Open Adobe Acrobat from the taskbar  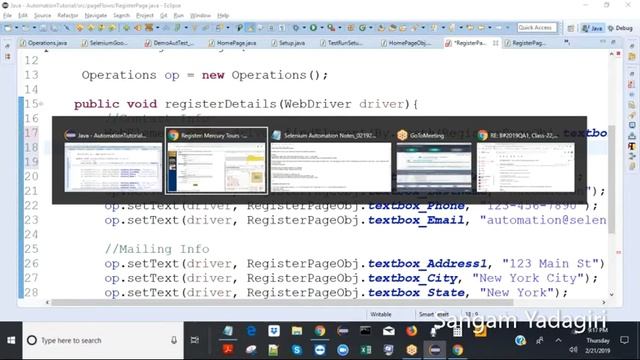[x=228, y=350]
